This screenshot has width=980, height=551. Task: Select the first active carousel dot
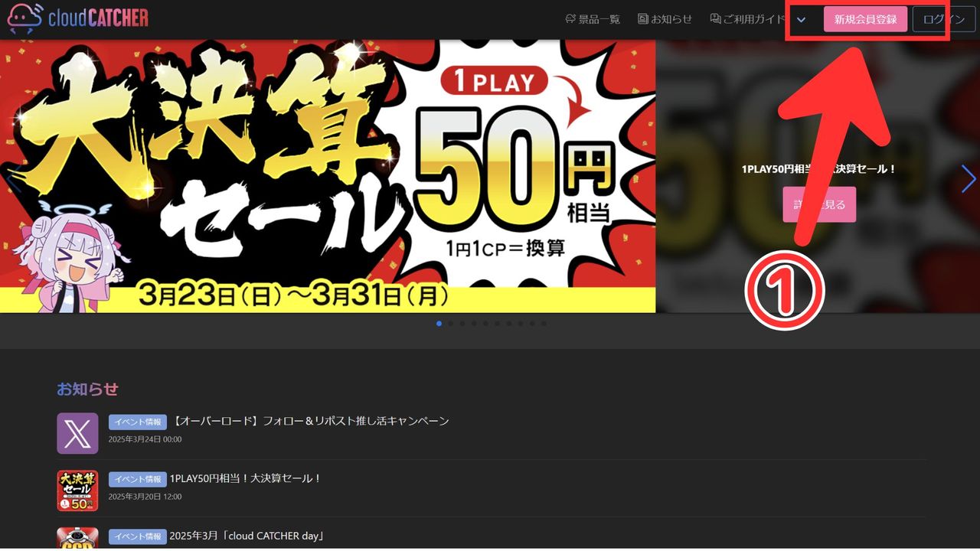[439, 324]
